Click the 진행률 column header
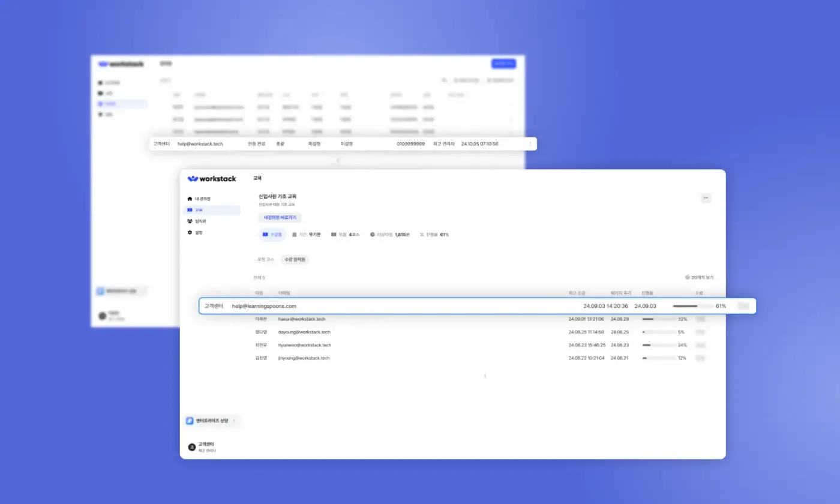 point(647,293)
